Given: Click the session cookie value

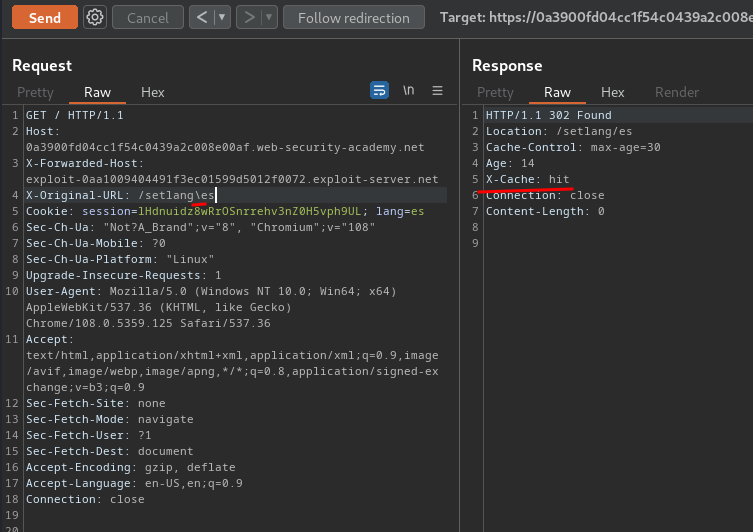Looking at the screenshot, I should (x=249, y=211).
